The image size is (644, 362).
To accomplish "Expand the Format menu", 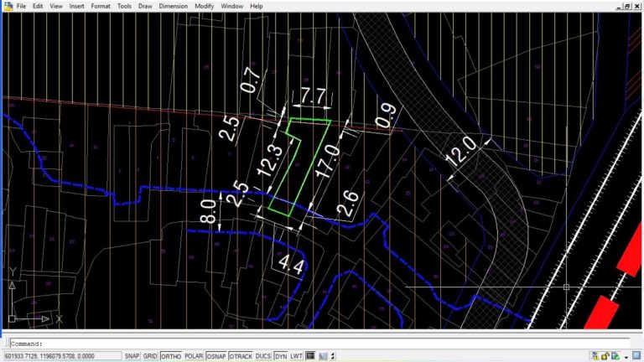I will (x=101, y=6).
